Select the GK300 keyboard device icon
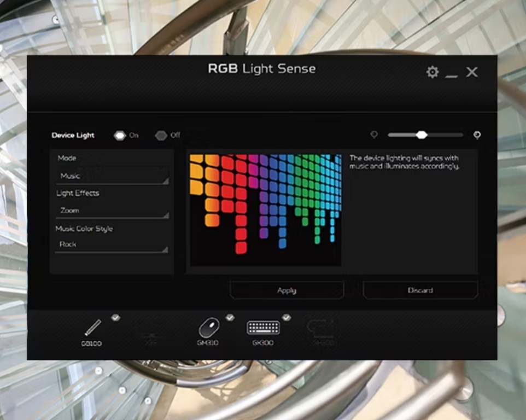The width and height of the screenshot is (526, 420). (263, 328)
